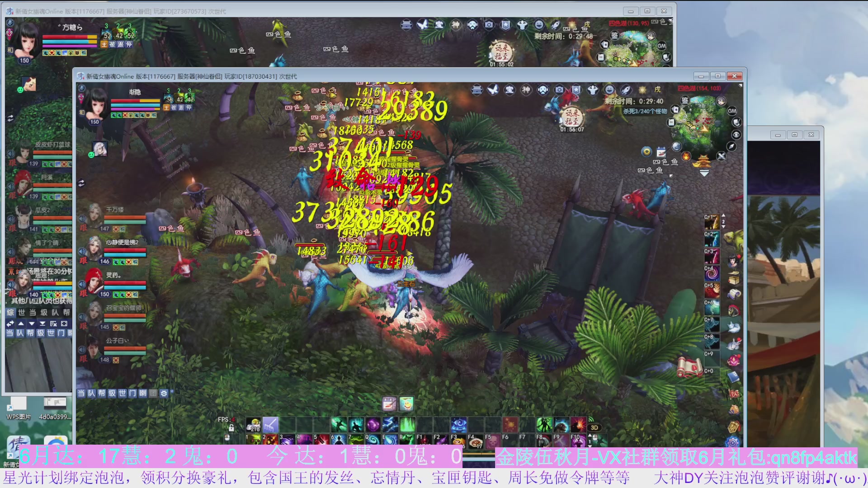
Task: Switch to 当 chat channel in front window
Action: coord(81,393)
